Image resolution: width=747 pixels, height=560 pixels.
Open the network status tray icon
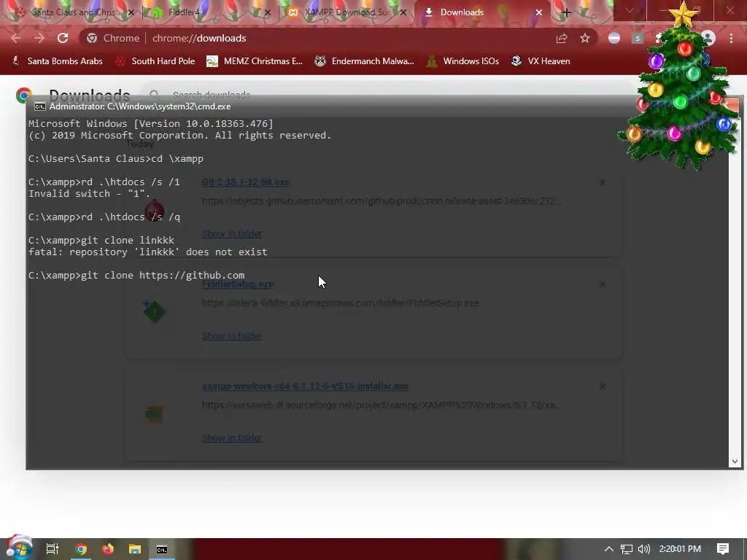(x=627, y=549)
